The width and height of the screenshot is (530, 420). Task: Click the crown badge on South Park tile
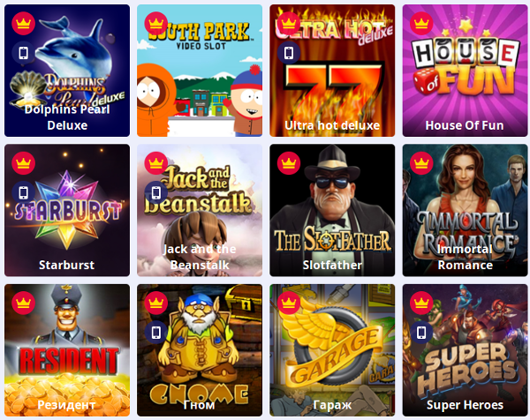[155, 24]
